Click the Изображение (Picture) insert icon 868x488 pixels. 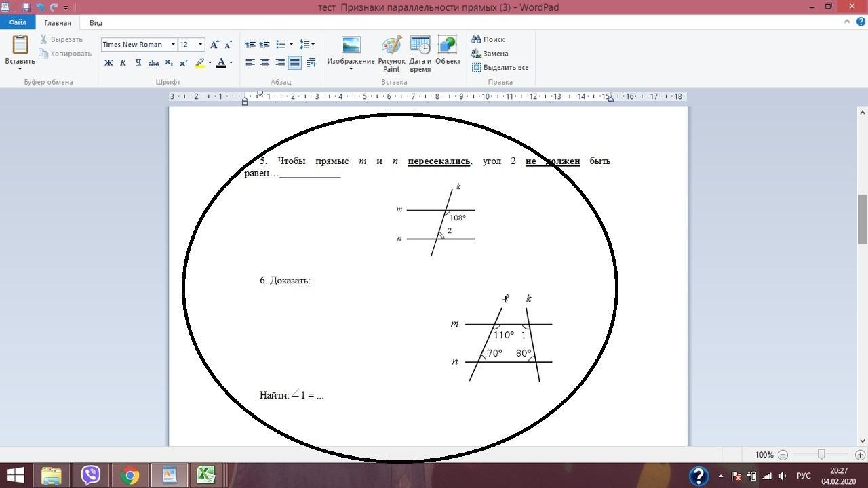tap(351, 45)
